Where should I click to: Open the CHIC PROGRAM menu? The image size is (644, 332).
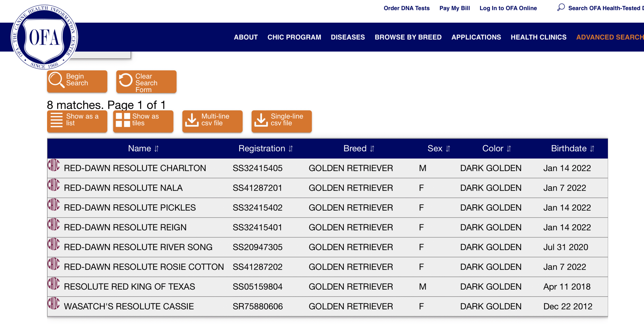(294, 37)
